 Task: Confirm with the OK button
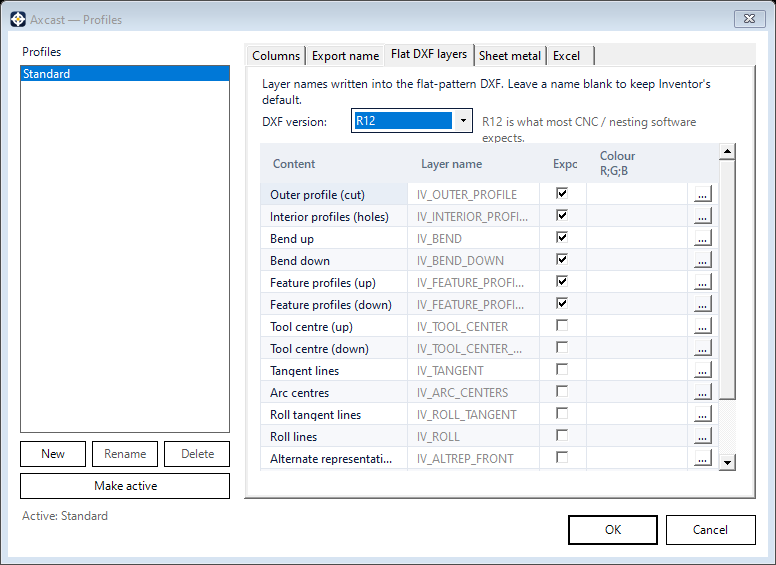pyautogui.click(x=613, y=530)
